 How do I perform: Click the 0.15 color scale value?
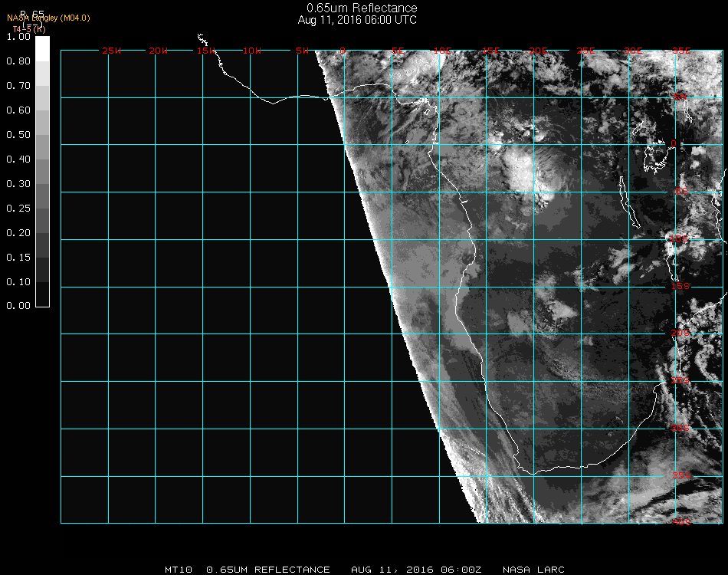(x=18, y=258)
